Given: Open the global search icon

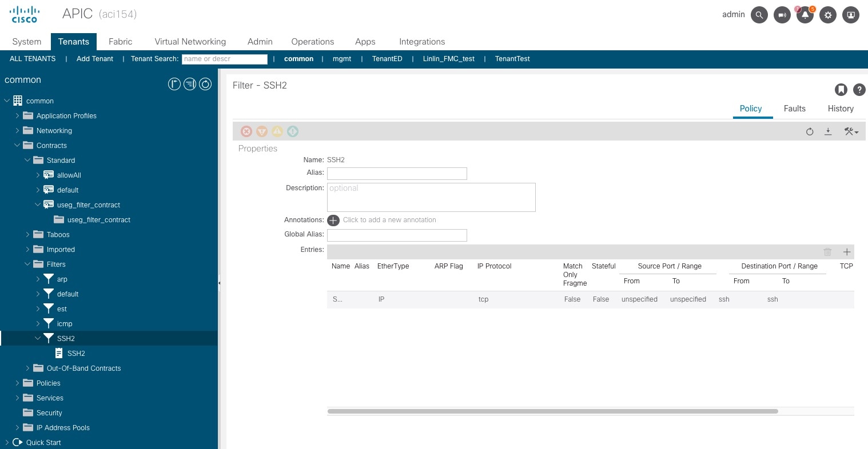Looking at the screenshot, I should coord(759,14).
